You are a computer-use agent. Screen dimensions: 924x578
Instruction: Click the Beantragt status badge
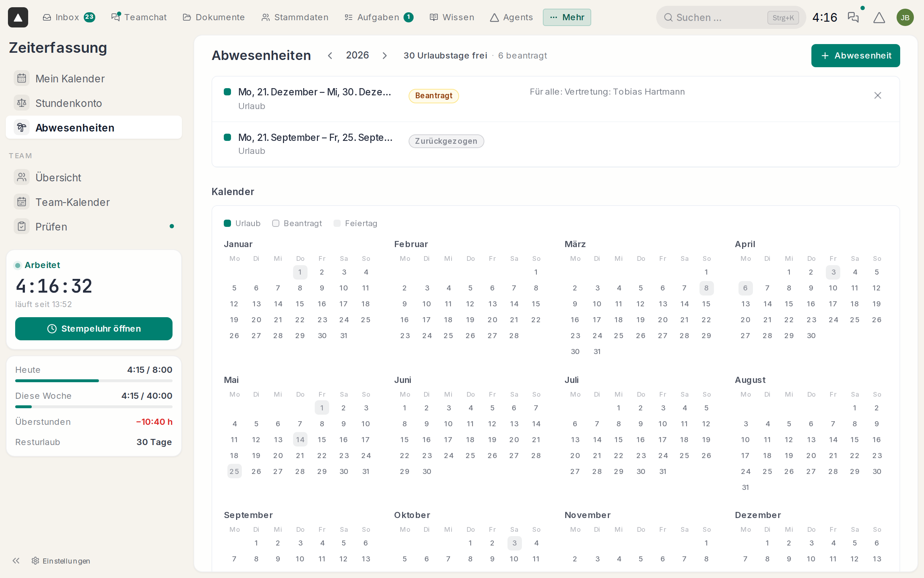(x=434, y=96)
